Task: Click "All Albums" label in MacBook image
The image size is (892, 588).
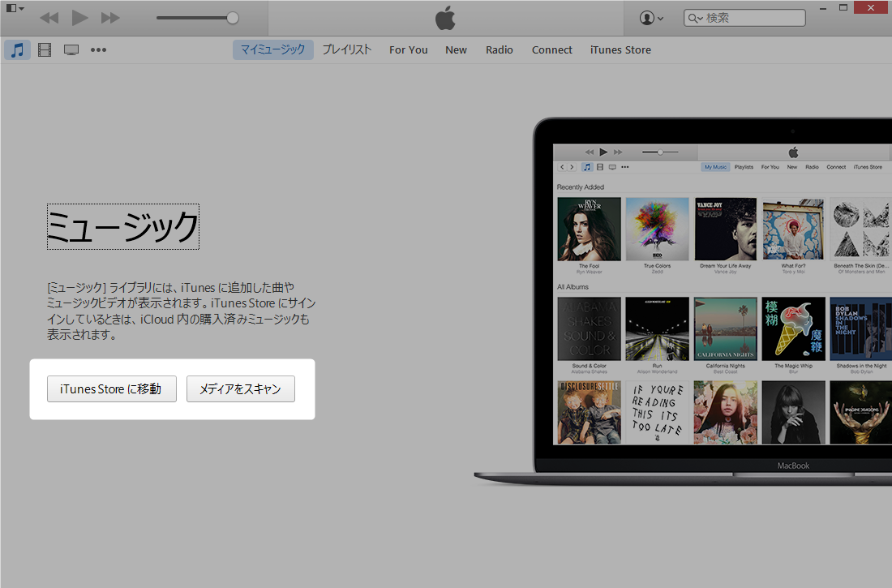Action: tap(573, 287)
